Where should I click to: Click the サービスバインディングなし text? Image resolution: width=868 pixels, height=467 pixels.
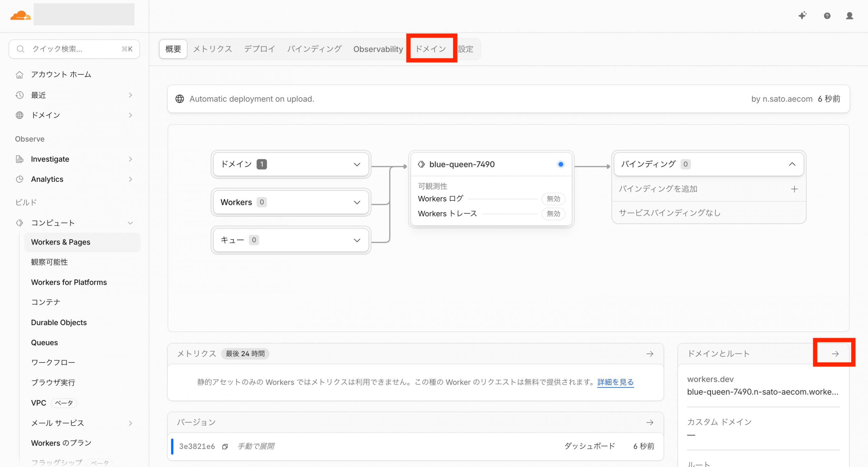click(670, 213)
